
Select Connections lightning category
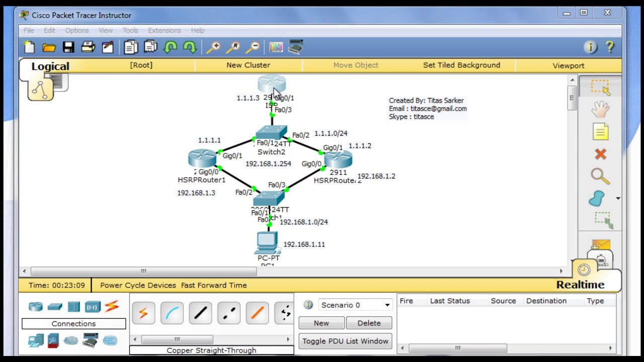coord(112,306)
